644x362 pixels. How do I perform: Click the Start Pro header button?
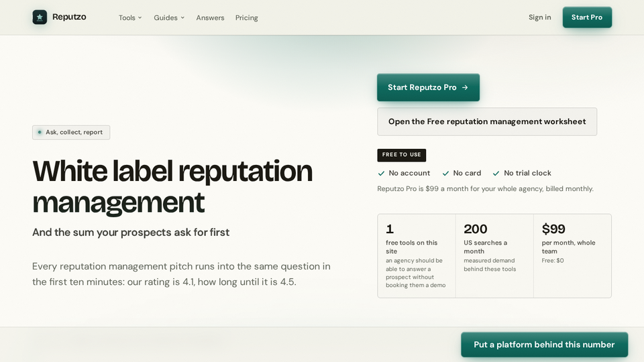[587, 17]
